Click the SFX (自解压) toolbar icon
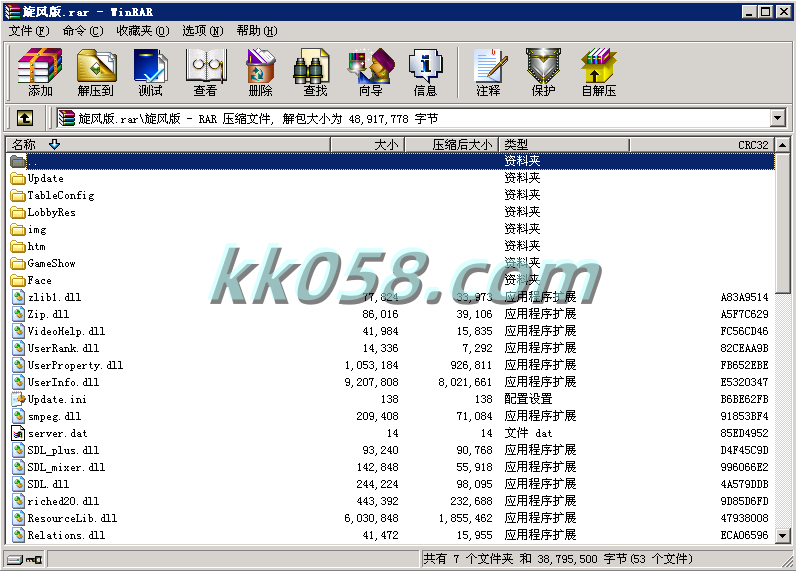The image size is (796, 571). 599,73
